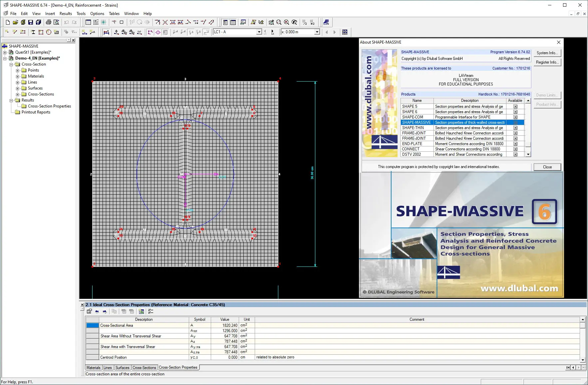The width and height of the screenshot is (588, 385).
Task: Open the LC1 - A load case dropdown
Action: tap(259, 32)
